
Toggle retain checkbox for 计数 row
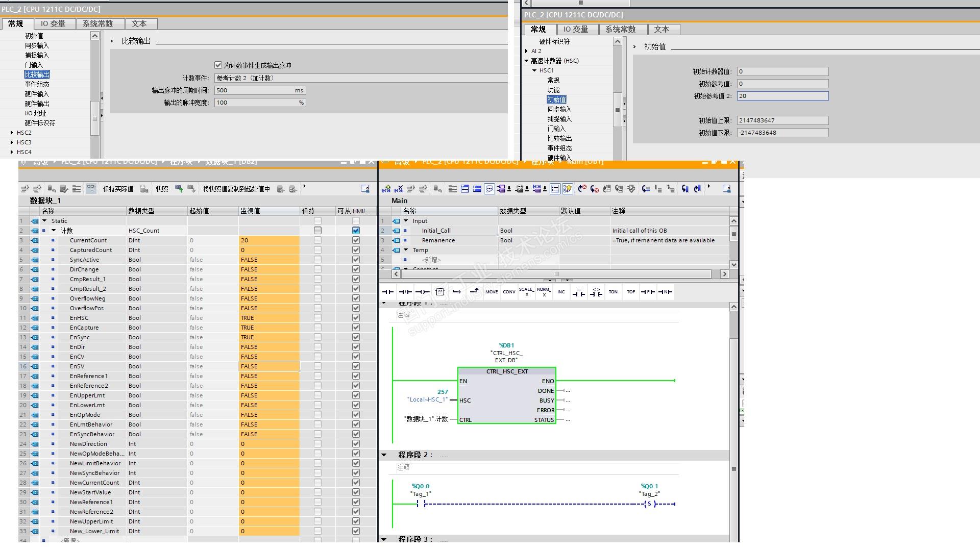tap(317, 231)
